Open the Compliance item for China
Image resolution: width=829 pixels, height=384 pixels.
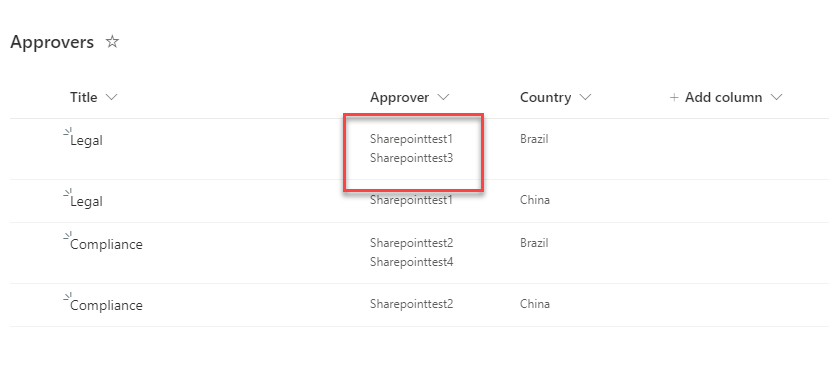click(106, 305)
